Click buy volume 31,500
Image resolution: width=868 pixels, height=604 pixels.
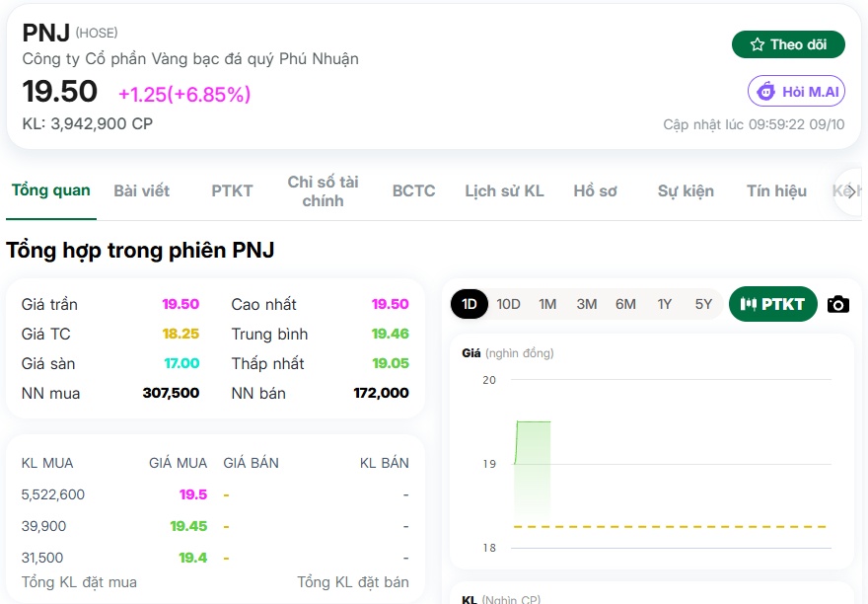42,558
